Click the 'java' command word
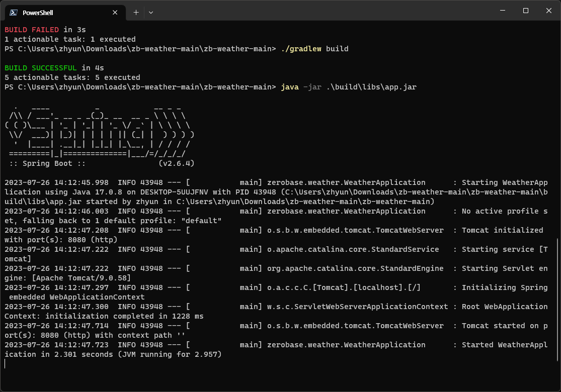 tap(290, 87)
